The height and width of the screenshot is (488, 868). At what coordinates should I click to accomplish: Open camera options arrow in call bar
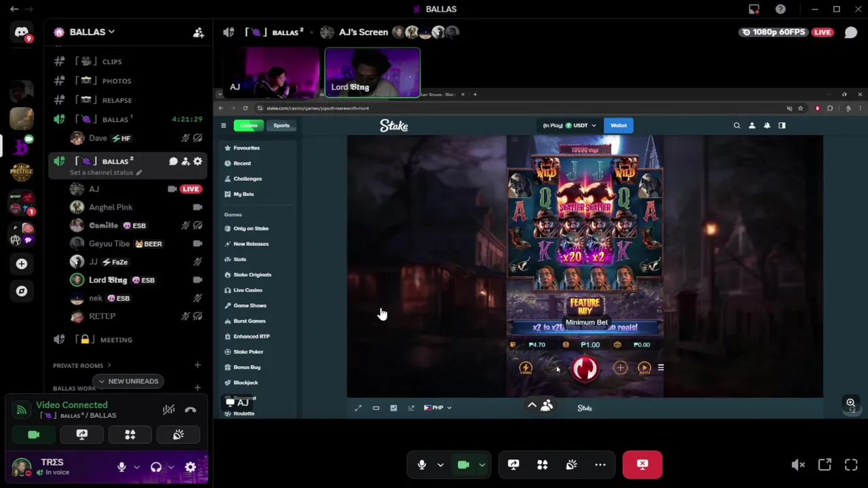click(x=482, y=465)
